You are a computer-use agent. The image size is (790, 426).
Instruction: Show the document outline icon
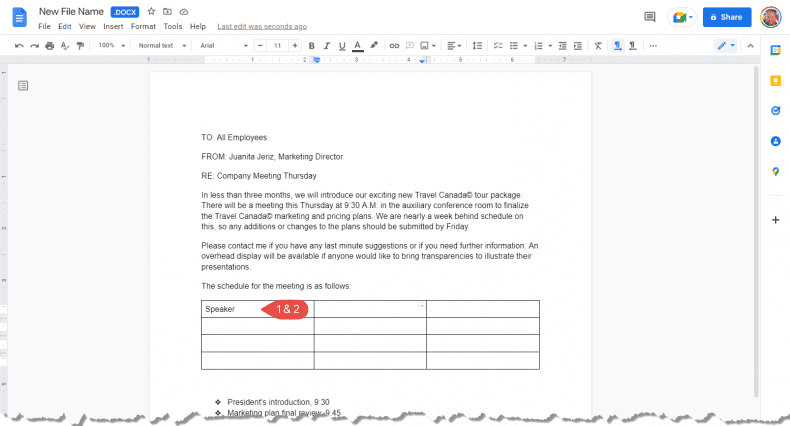[x=23, y=86]
